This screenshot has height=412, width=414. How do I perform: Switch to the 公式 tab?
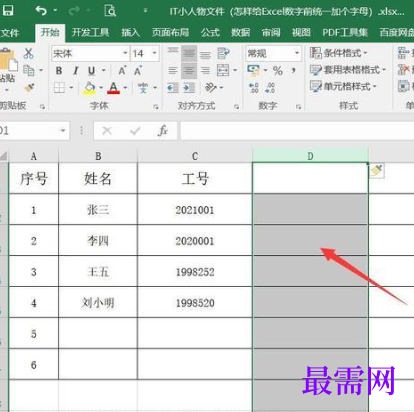point(210,32)
